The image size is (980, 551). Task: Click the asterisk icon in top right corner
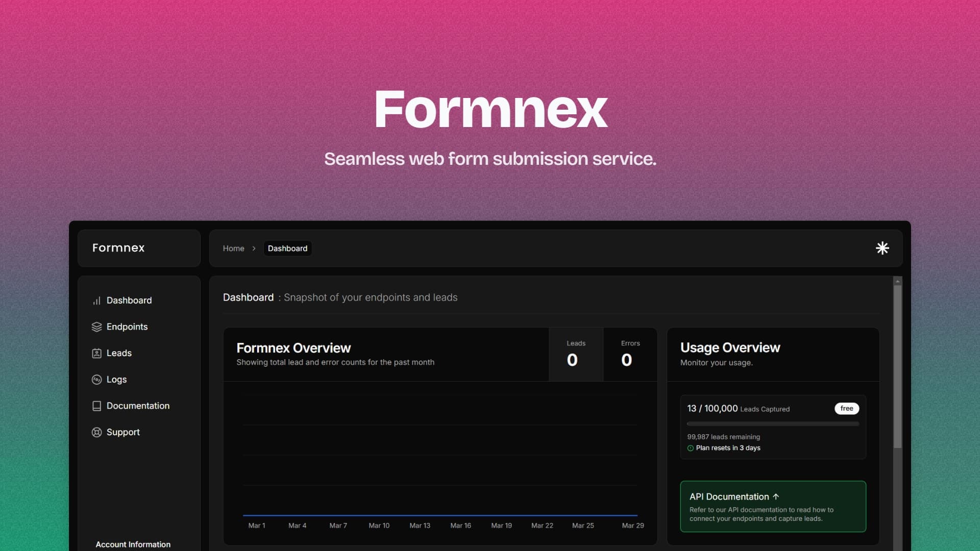coord(883,248)
